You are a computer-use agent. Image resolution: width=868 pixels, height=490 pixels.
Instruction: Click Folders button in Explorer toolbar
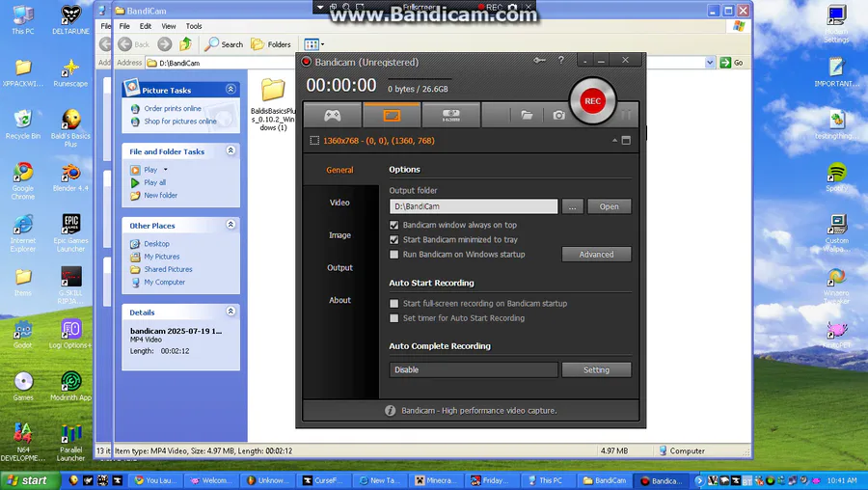271,44
